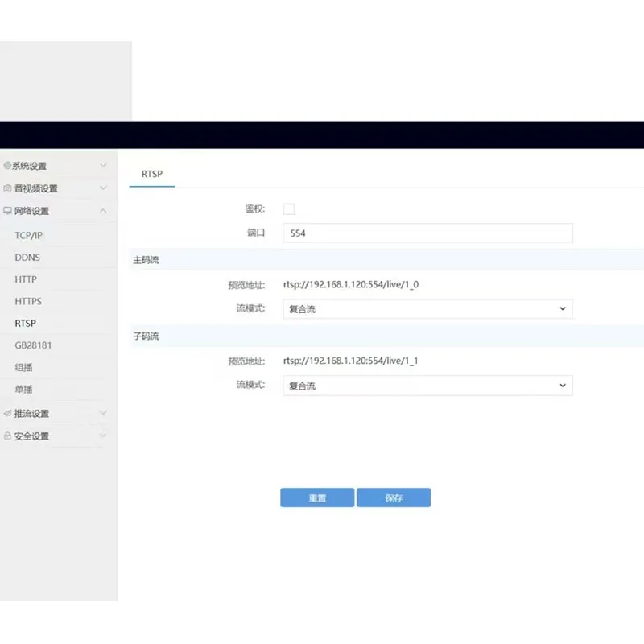
Task: Click the 网络设置 menu label
Action: tap(31, 211)
